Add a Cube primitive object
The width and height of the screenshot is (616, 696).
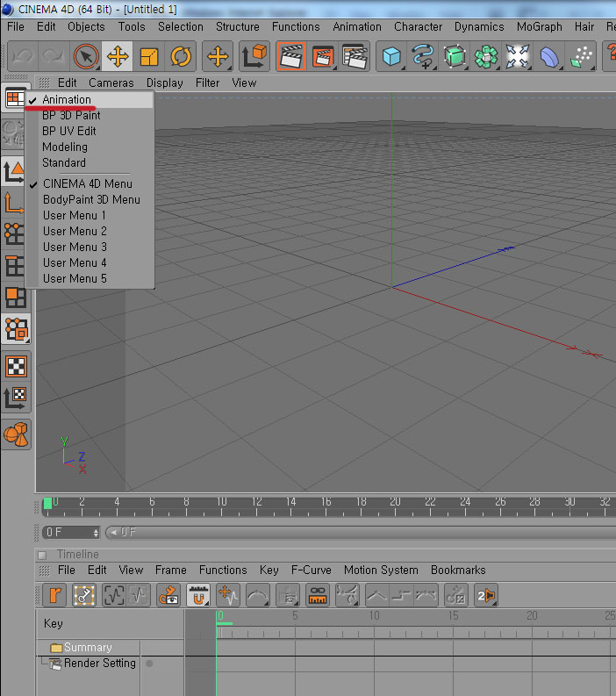(x=391, y=56)
